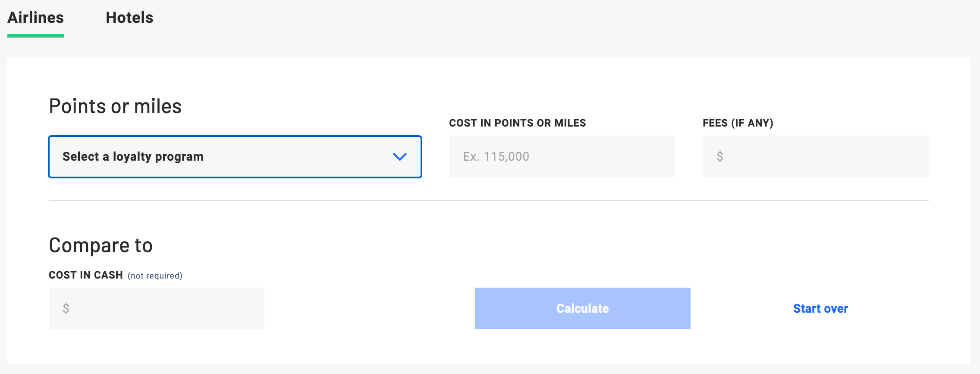Open the loyalty program dropdown chevron

(x=400, y=157)
